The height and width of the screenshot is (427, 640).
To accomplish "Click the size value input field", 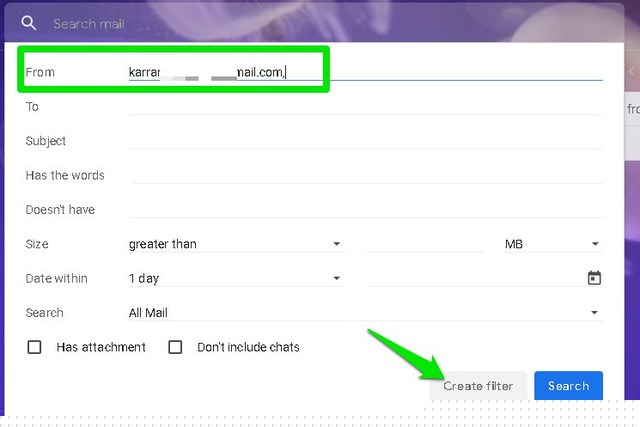I will tap(424, 244).
